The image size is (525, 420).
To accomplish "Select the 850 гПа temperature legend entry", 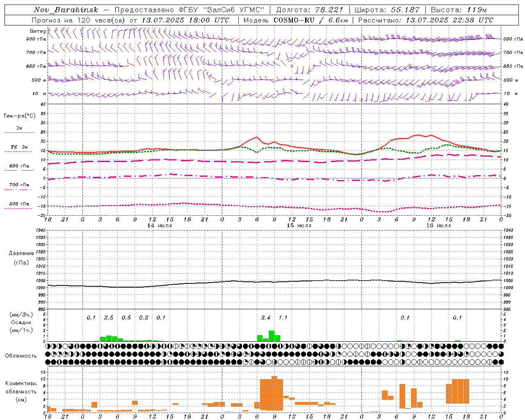I will (19, 167).
